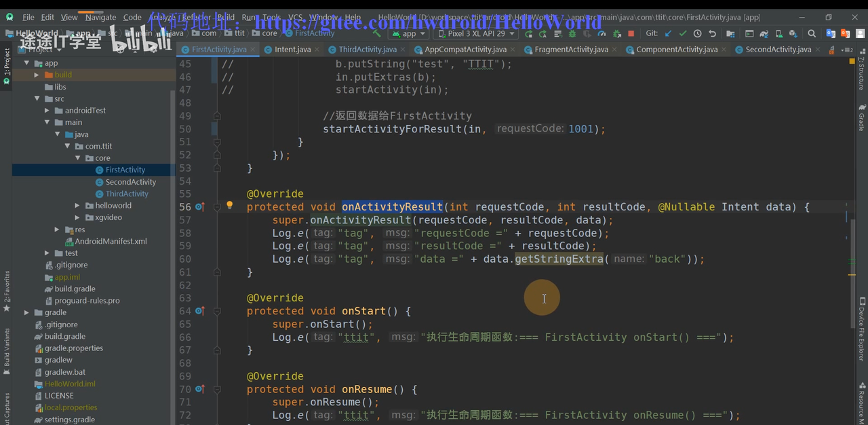Select AndroidManifest.xml in the project tree
Image resolution: width=868 pixels, height=425 pixels.
111,241
